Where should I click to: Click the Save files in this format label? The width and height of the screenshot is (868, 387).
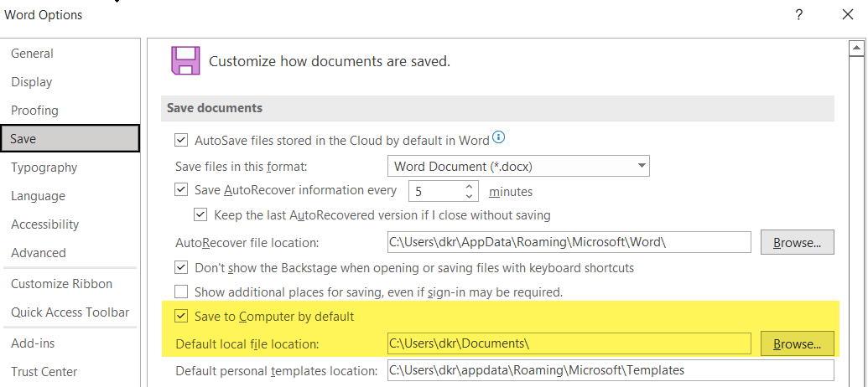point(241,167)
